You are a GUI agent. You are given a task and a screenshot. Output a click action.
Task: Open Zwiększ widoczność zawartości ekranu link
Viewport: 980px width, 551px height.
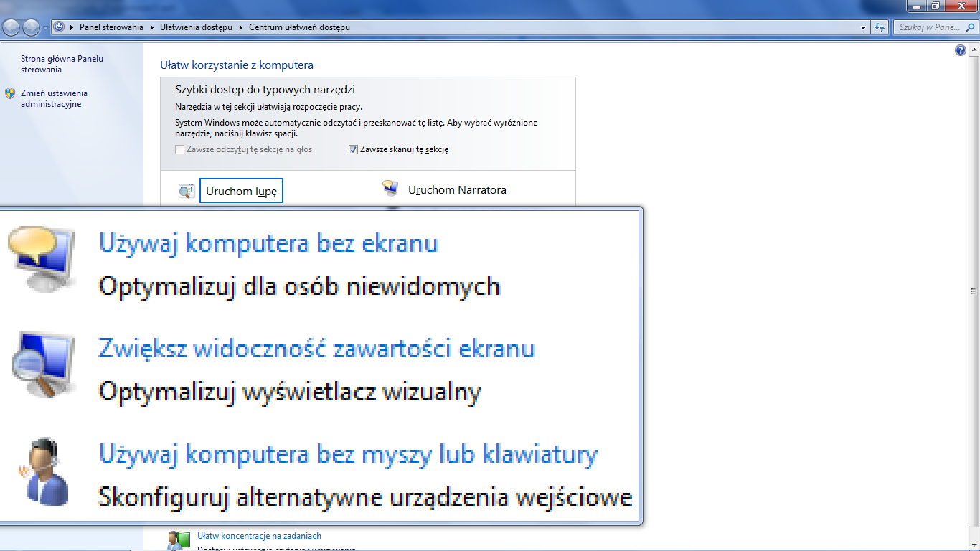(x=317, y=349)
